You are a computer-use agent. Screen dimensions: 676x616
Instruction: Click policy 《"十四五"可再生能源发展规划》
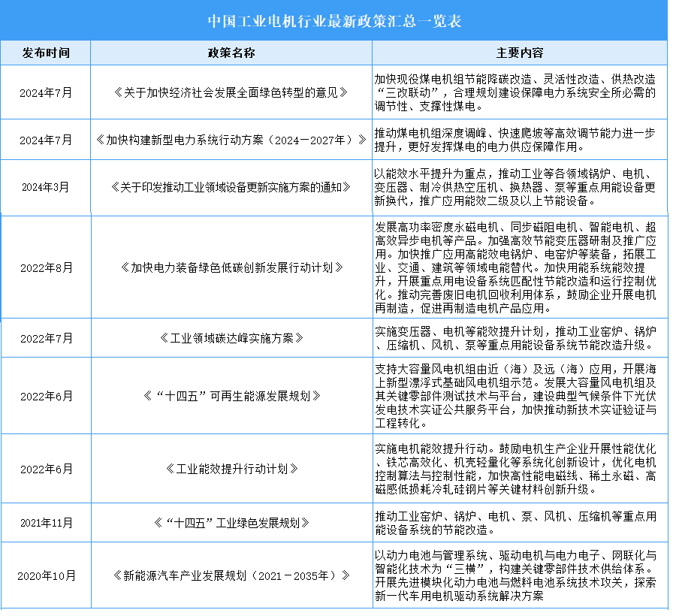[231, 396]
